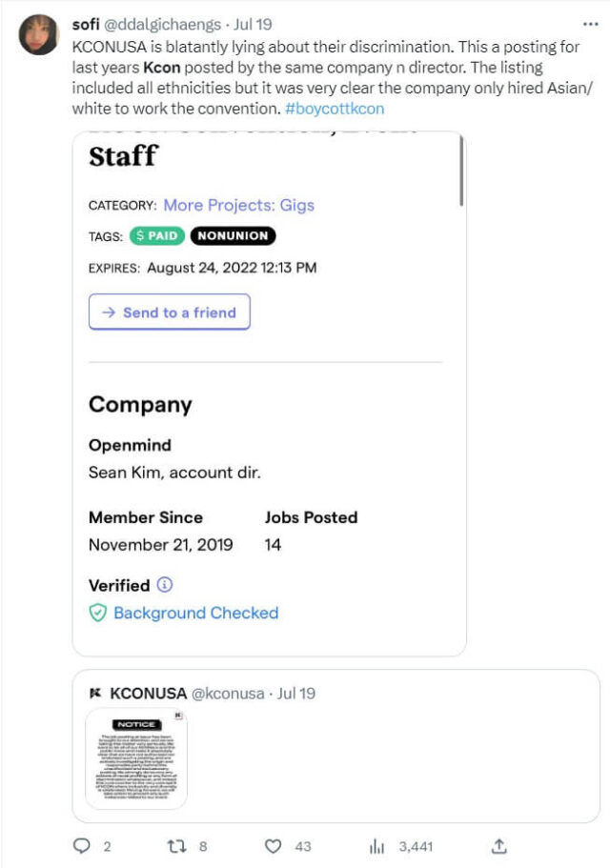This screenshot has width=610, height=868.
Task: View tweet analytics bar chart icon
Action: [x=376, y=845]
